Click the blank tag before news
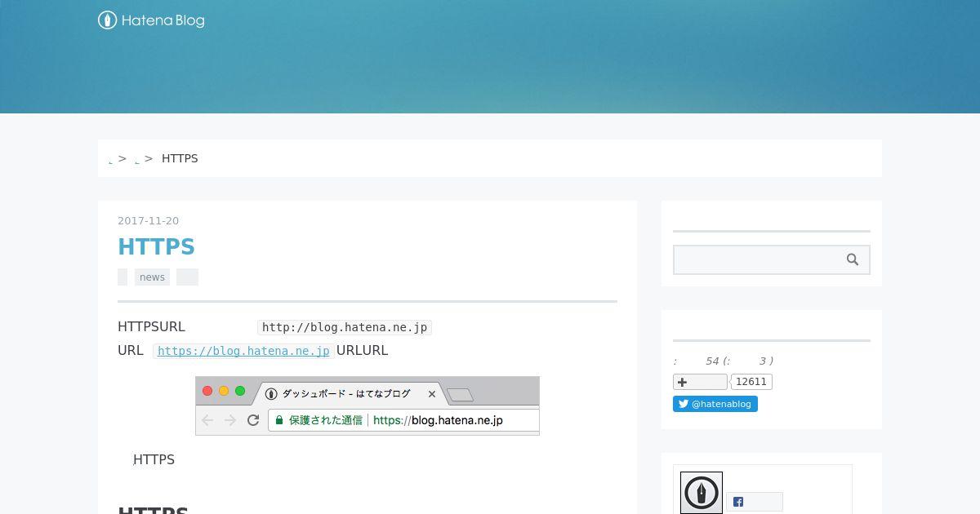980x514 pixels. click(x=122, y=277)
